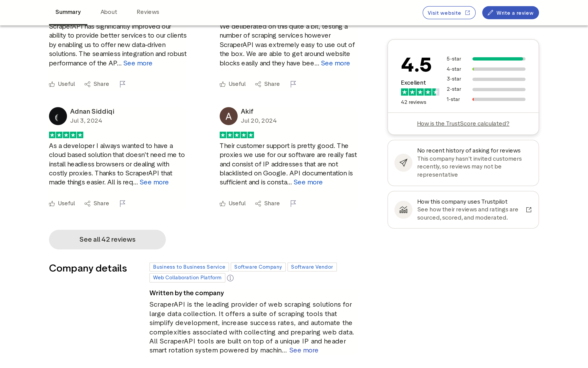Viewport: 588px width, 368px height.
Task: Open Software Vendor category tag
Action: pos(312,267)
